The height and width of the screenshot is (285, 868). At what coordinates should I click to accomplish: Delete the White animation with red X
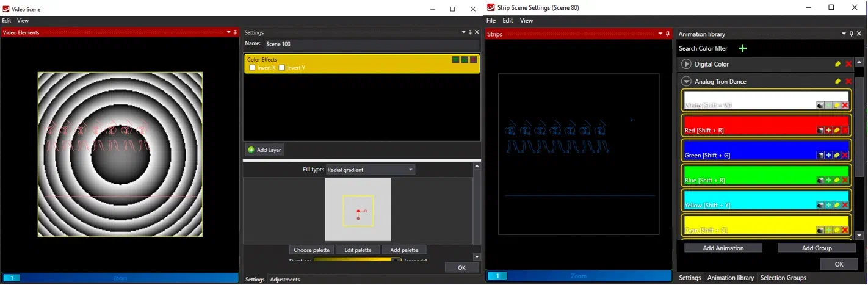(845, 105)
